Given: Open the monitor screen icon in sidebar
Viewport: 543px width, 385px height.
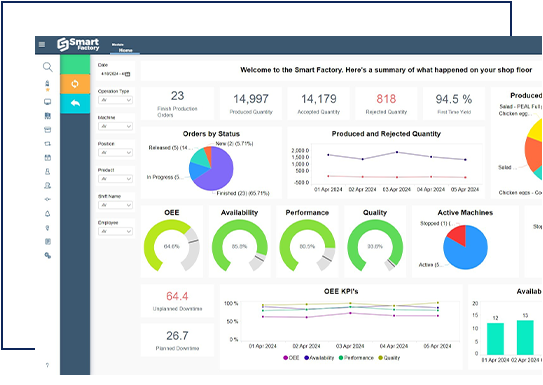Looking at the screenshot, I should pyautogui.click(x=47, y=102).
